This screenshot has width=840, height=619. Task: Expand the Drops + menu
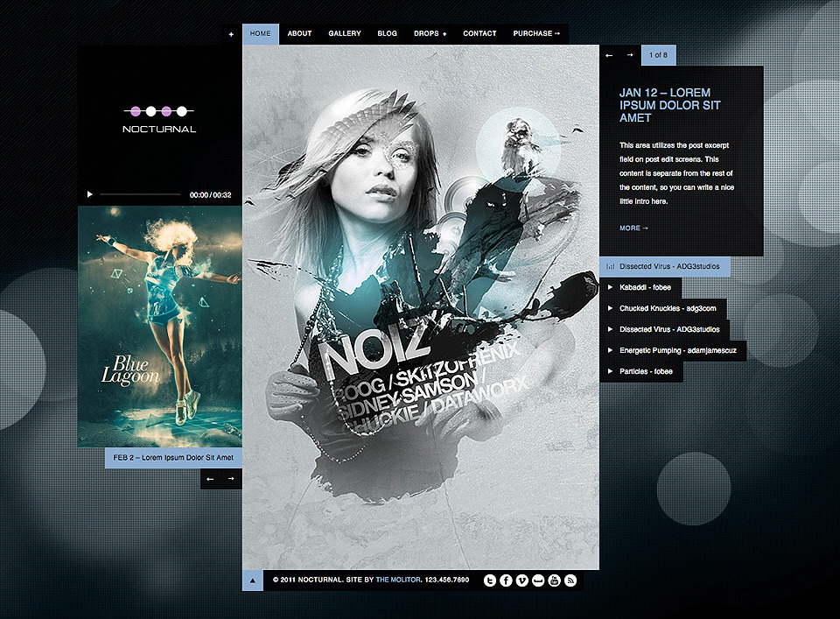430,34
